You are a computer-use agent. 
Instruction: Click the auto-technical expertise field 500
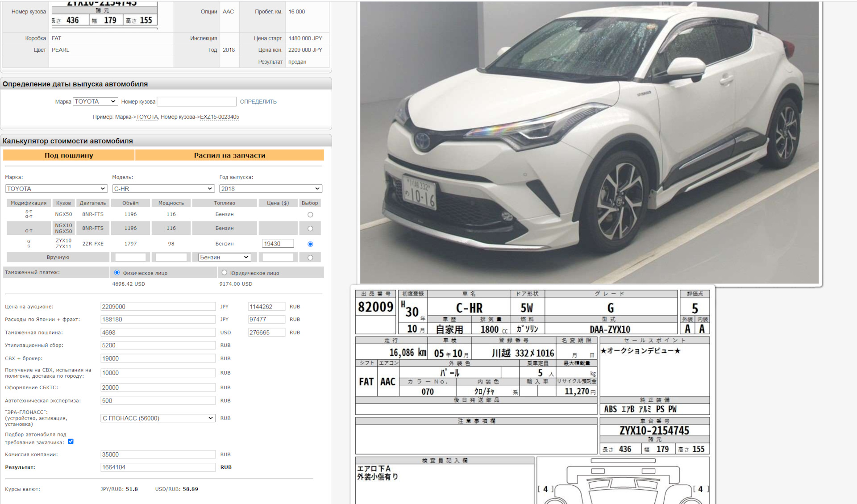158,401
